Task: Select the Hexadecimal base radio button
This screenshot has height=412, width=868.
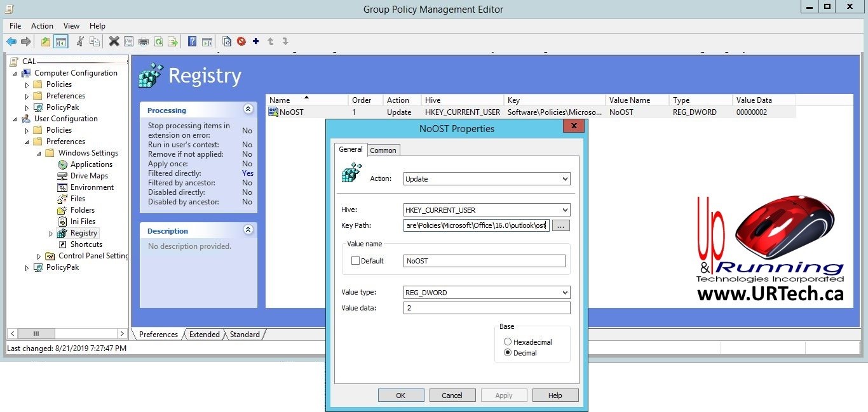Action: click(x=508, y=342)
